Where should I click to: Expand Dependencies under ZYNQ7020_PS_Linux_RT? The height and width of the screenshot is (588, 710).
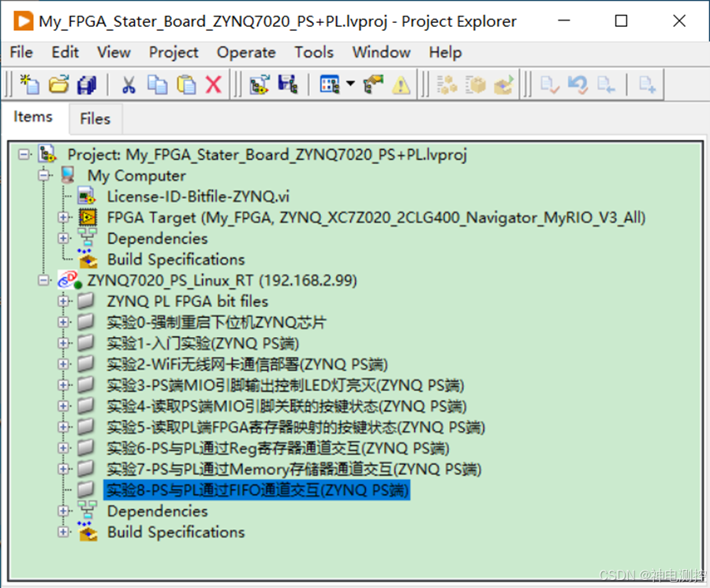(x=64, y=511)
